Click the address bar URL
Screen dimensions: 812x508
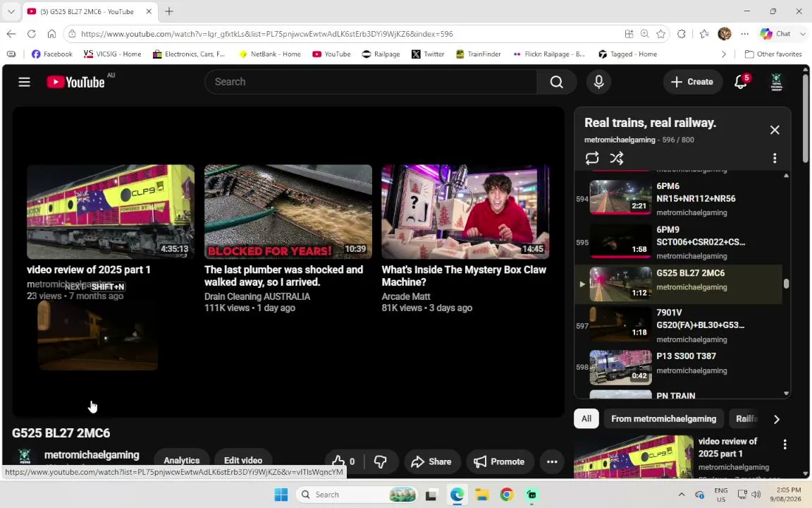pos(267,34)
